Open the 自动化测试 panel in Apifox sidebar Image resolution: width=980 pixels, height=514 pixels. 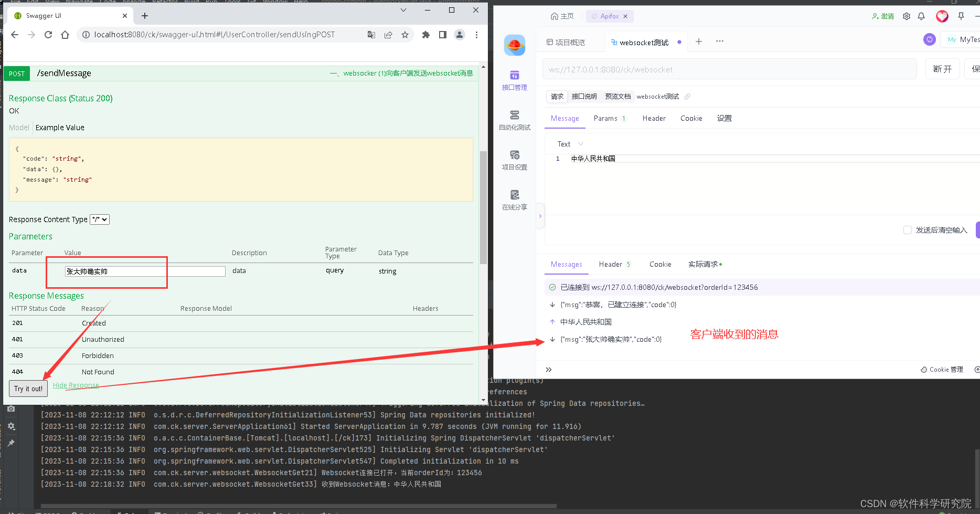[514, 120]
